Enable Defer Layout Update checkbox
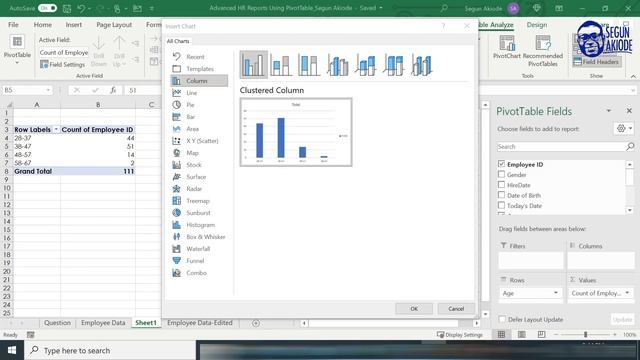 pos(502,319)
